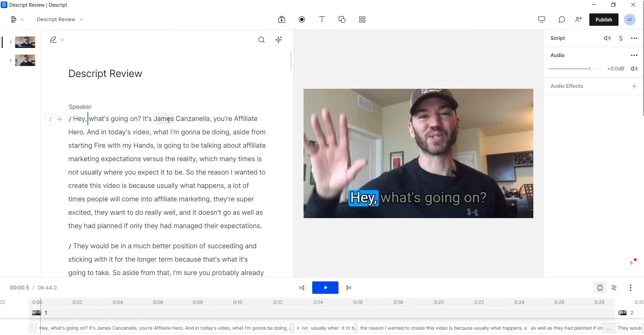Viewport: 644px width, 335px height.
Task: Click the video preview canvas
Action: pyautogui.click(x=418, y=153)
